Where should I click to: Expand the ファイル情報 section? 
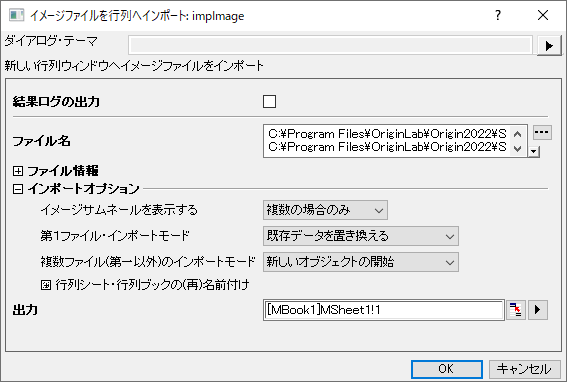[18, 171]
